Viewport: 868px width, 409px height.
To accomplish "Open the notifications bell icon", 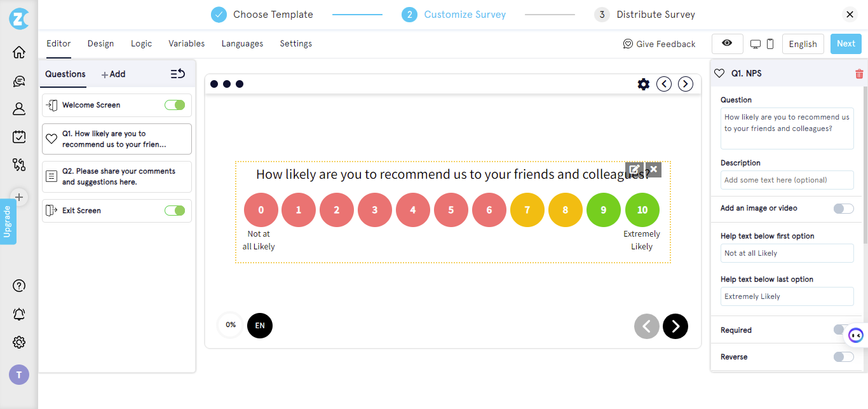I will coord(19,314).
